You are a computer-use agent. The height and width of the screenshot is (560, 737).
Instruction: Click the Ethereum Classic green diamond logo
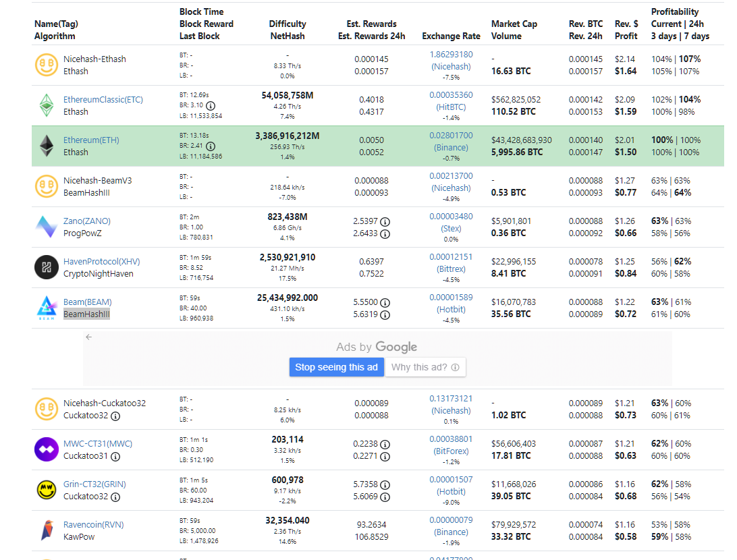click(x=47, y=105)
